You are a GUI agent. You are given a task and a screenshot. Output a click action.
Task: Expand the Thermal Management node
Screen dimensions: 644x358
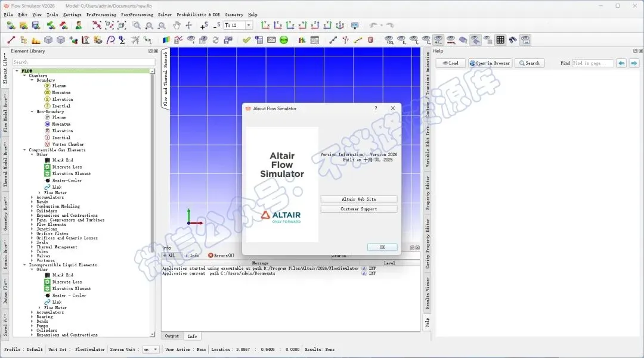[32, 247]
